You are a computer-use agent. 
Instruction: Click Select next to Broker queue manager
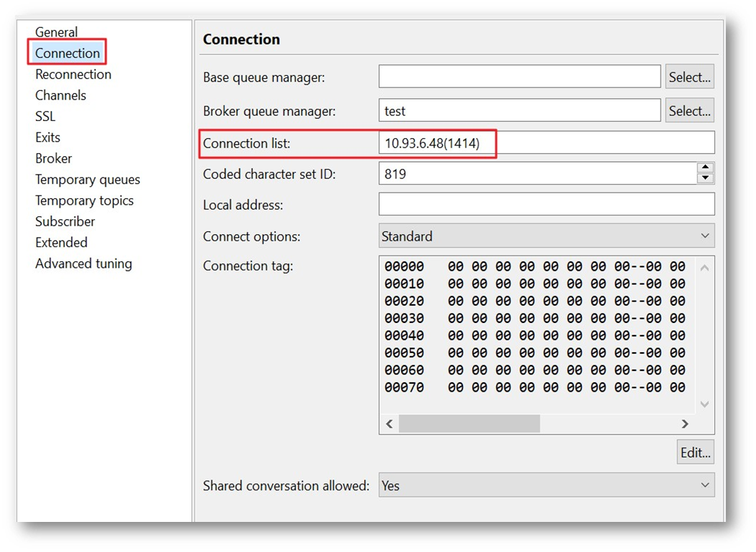[689, 111]
